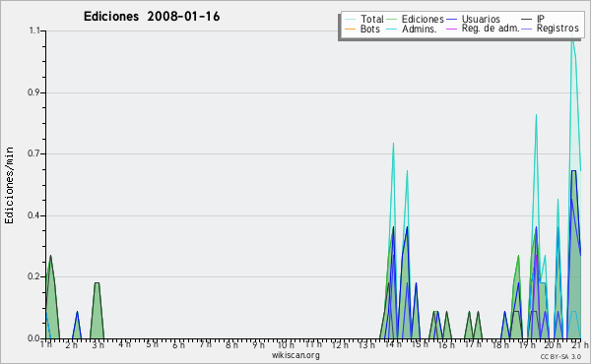Click the Registros legend label
The width and height of the screenshot is (591, 364).
[558, 29]
